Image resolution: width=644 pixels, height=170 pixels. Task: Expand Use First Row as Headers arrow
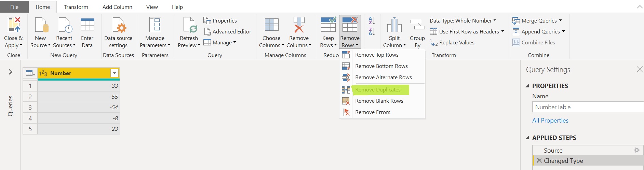tap(502, 31)
